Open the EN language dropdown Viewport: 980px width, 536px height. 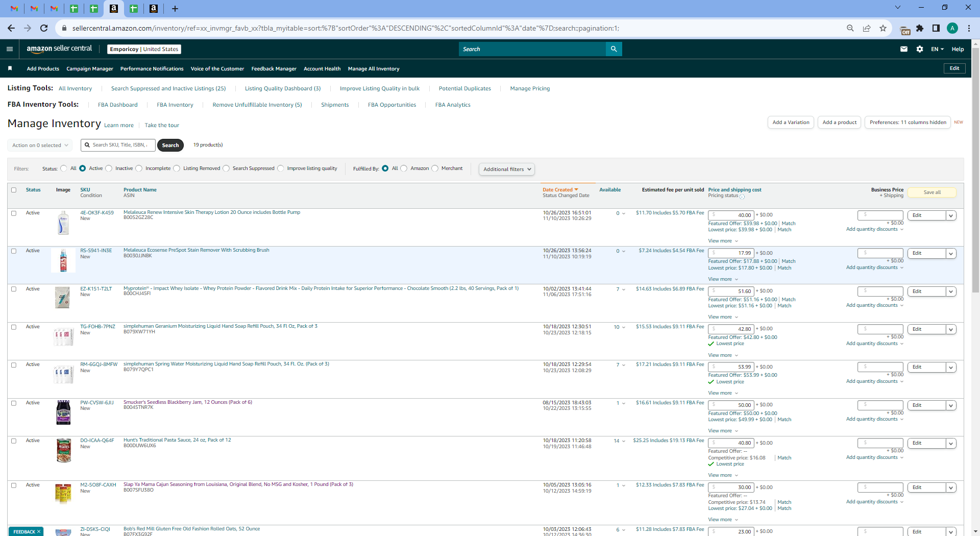tap(937, 49)
